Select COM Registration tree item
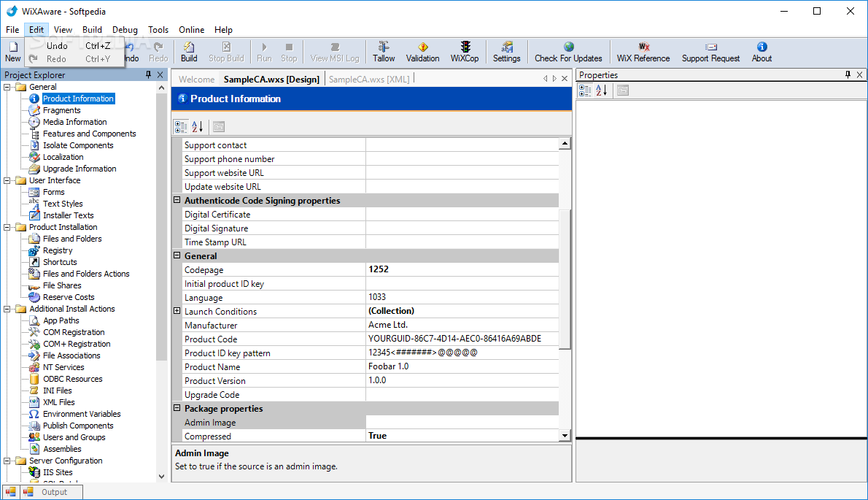Screen dimensions: 868x500 [74, 332]
